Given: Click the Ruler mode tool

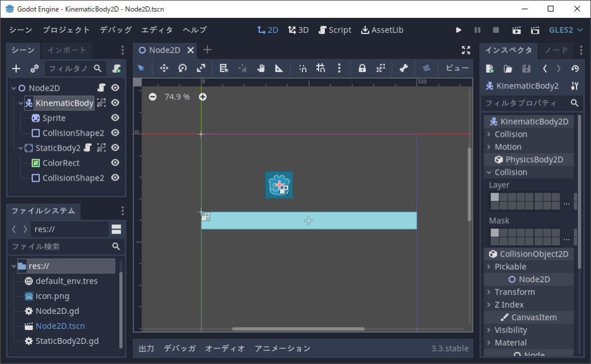Looking at the screenshot, I should pyautogui.click(x=279, y=68).
